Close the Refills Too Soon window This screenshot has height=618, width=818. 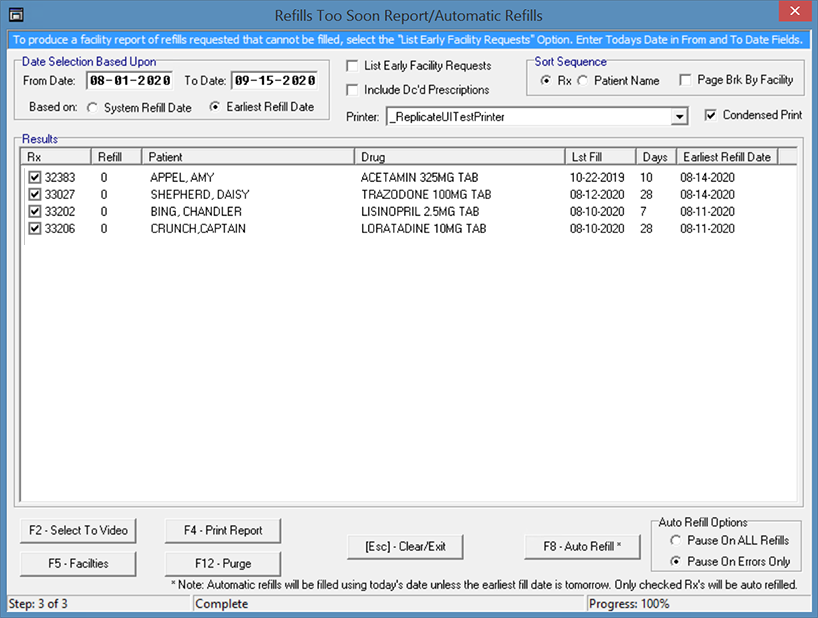click(795, 14)
